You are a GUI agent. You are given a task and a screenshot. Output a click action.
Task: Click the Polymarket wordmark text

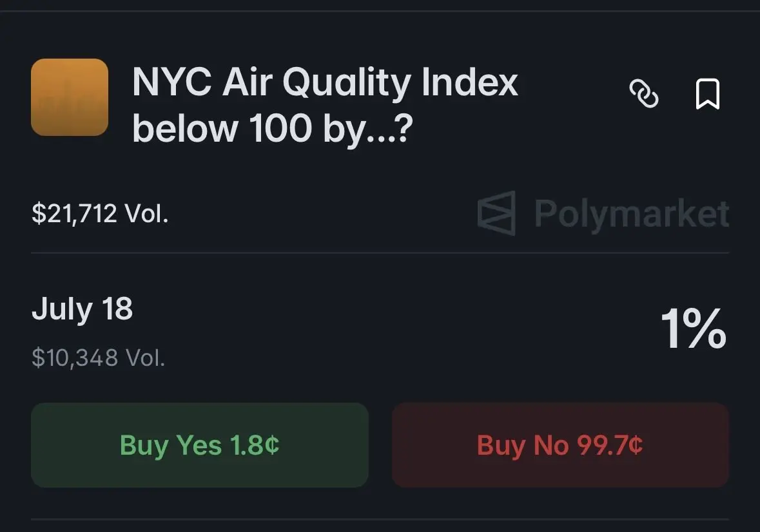[632, 213]
